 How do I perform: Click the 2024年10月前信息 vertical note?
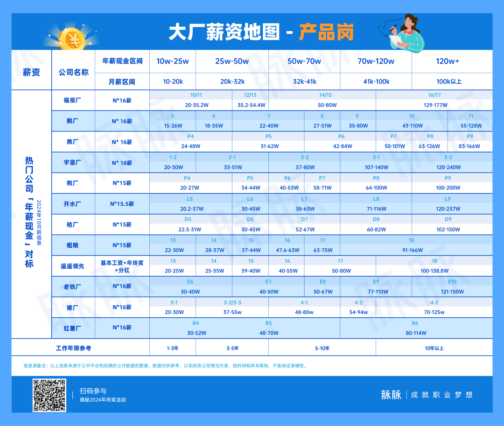pyautogui.click(x=39, y=223)
